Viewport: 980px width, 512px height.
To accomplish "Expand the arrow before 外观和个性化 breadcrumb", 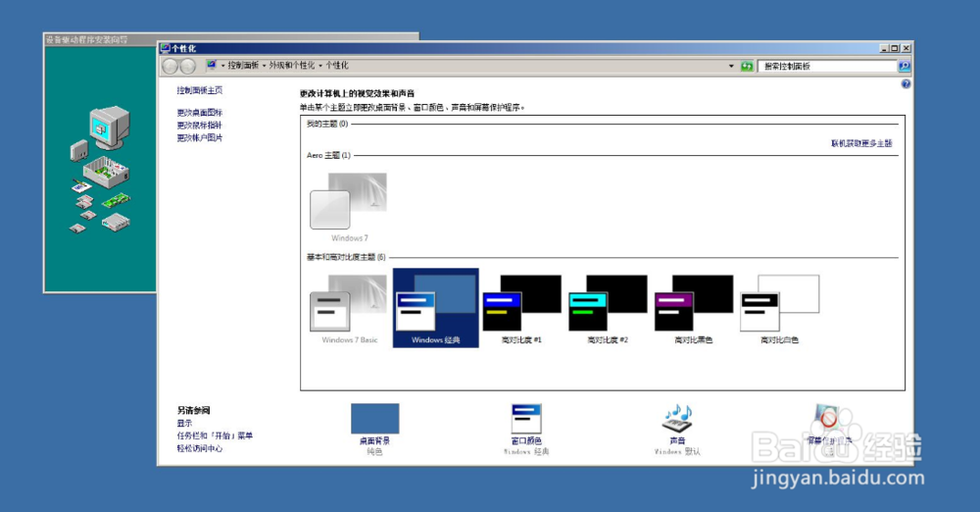I will tap(264, 66).
